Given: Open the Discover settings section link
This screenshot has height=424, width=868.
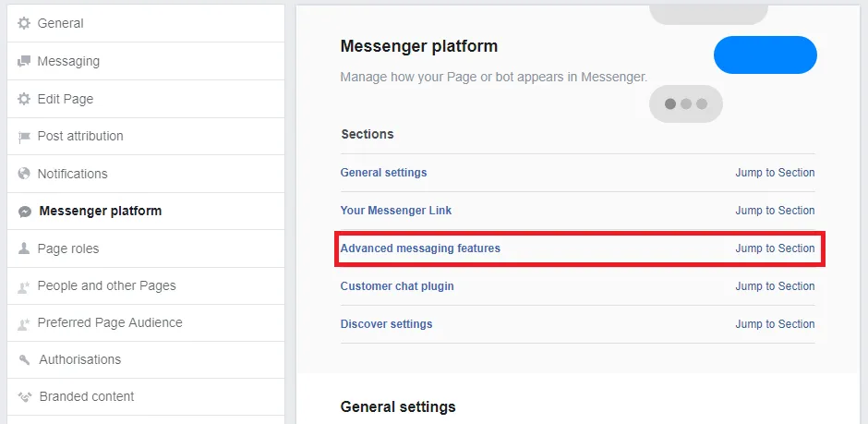Looking at the screenshot, I should [x=386, y=324].
